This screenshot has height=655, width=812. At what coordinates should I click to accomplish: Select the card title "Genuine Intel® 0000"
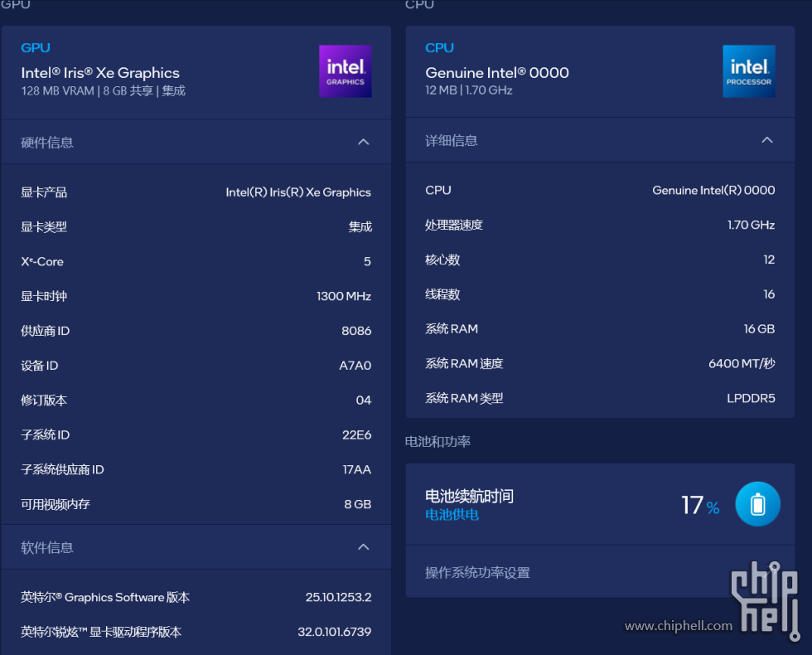coord(497,73)
